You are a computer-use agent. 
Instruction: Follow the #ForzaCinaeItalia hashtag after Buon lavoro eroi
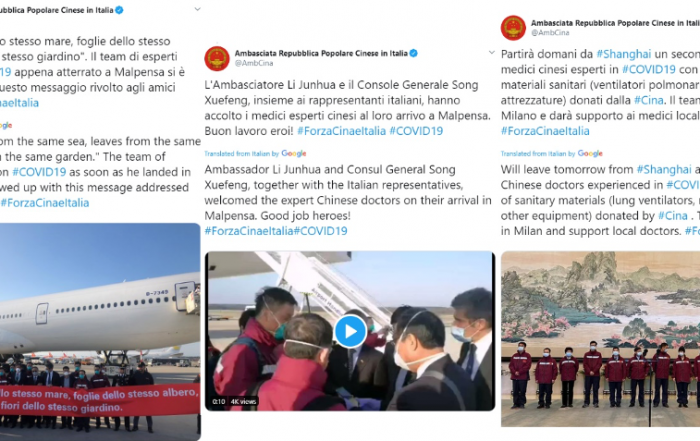click(341, 131)
